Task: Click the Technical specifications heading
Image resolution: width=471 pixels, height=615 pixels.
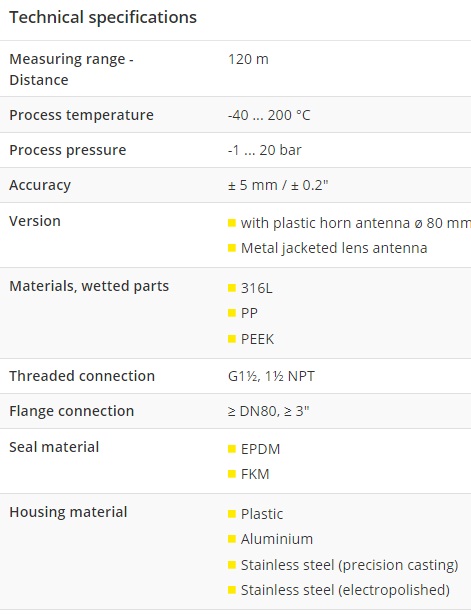Action: coord(103,18)
